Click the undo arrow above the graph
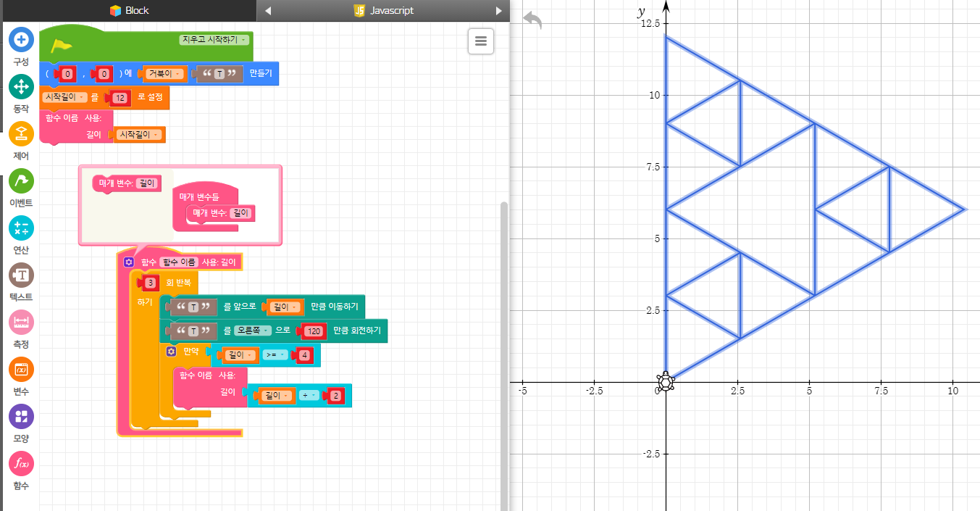The height and width of the screenshot is (511, 980). 532,20
